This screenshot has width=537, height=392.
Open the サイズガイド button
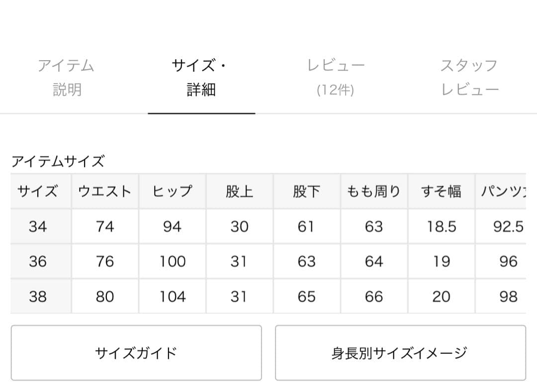[136, 352]
